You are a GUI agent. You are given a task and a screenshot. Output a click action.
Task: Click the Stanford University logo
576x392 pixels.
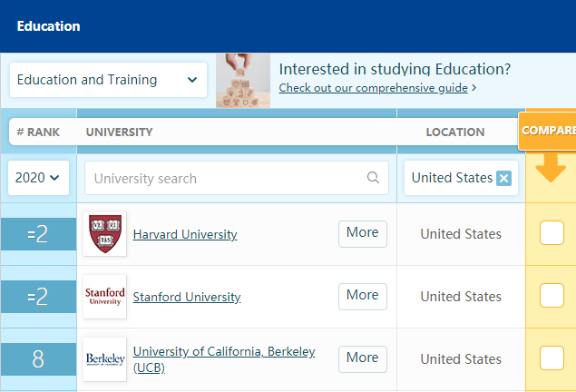coord(104,297)
